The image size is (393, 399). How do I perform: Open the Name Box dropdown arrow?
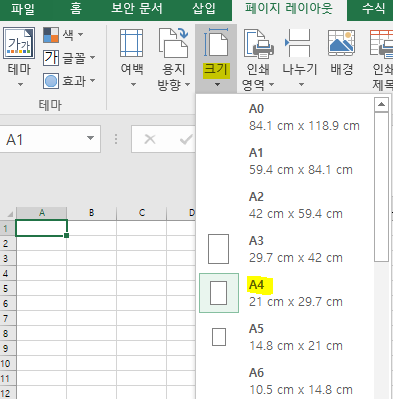(90, 138)
